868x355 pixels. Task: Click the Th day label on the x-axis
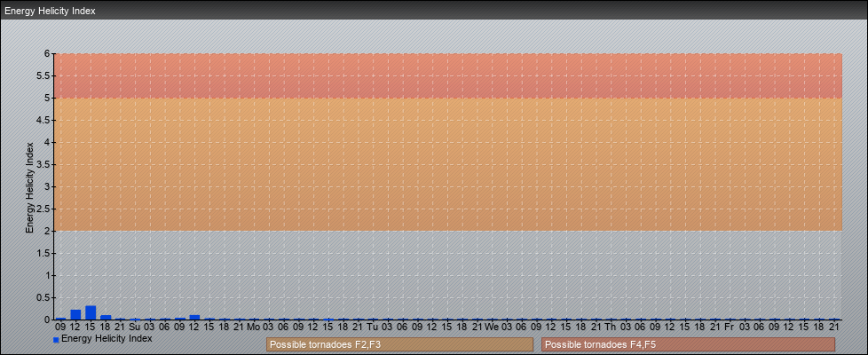pyautogui.click(x=611, y=327)
